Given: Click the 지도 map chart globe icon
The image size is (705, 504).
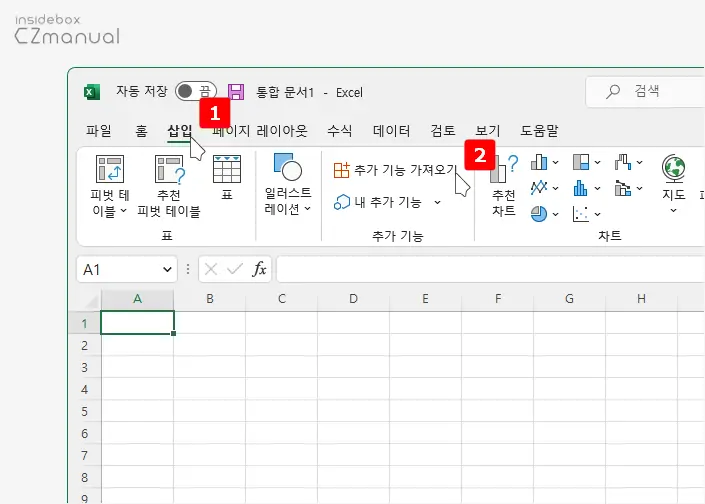Looking at the screenshot, I should click(674, 168).
